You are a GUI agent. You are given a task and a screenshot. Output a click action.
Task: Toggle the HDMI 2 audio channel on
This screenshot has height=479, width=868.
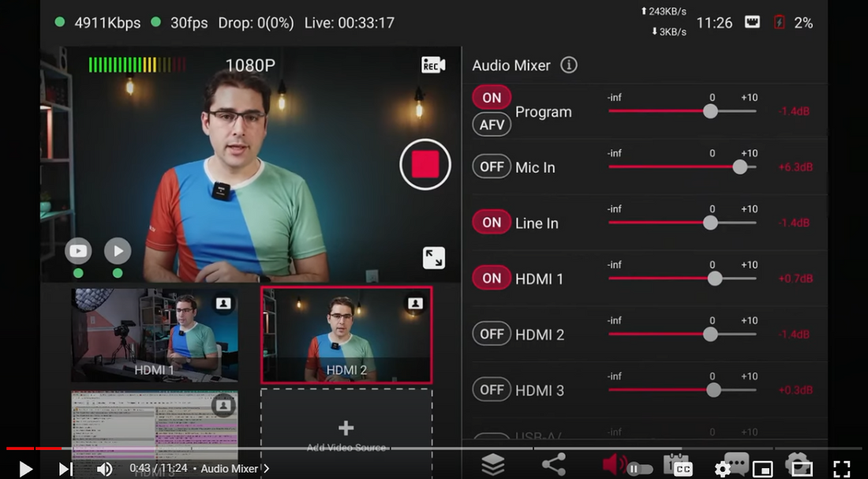pos(492,334)
